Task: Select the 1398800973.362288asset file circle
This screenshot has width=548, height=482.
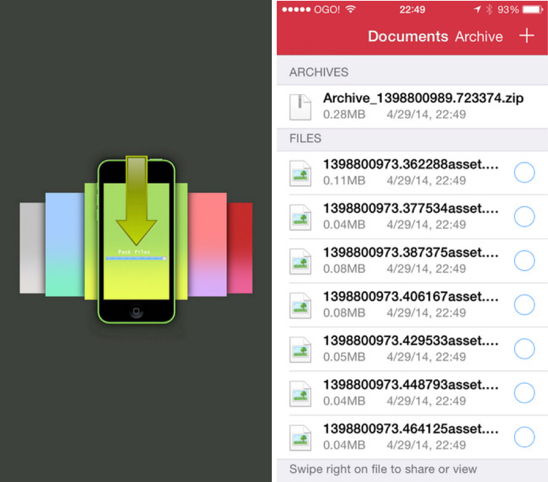Action: pos(524,172)
